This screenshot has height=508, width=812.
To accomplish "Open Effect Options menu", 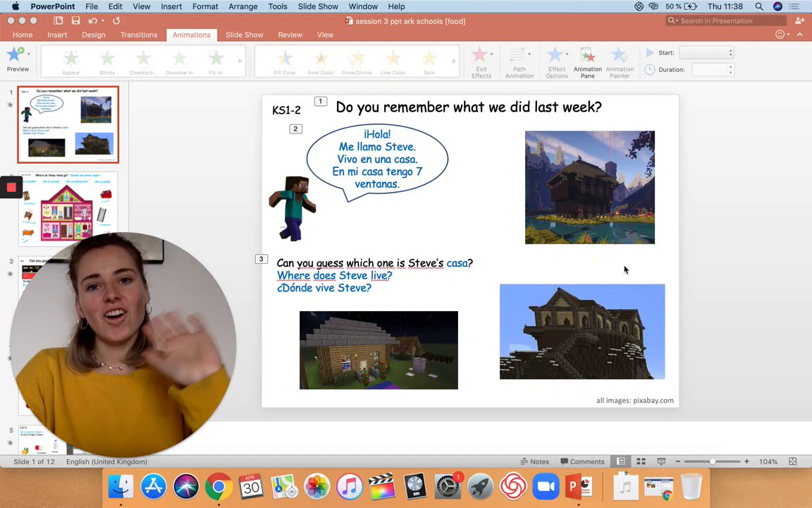I will (x=557, y=62).
